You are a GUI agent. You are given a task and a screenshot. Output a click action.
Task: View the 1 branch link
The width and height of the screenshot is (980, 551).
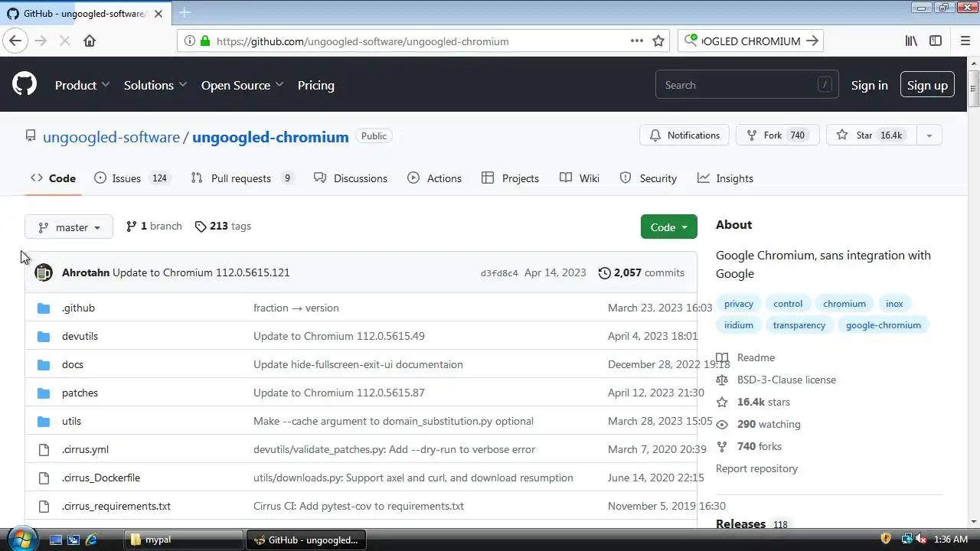click(x=154, y=227)
